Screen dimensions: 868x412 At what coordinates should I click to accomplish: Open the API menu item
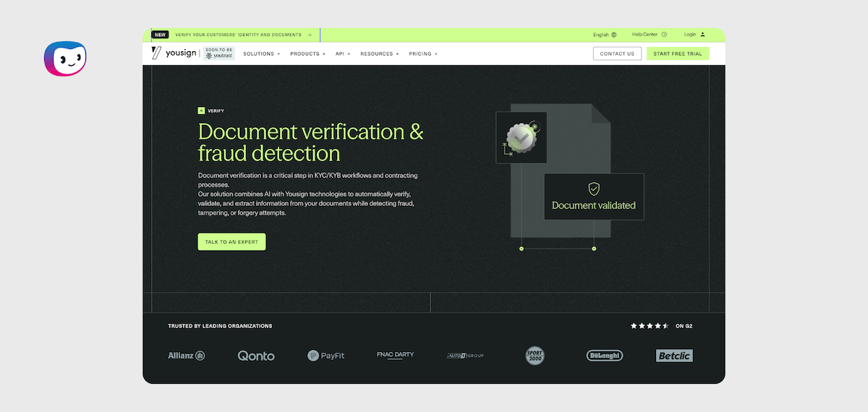pyautogui.click(x=342, y=53)
